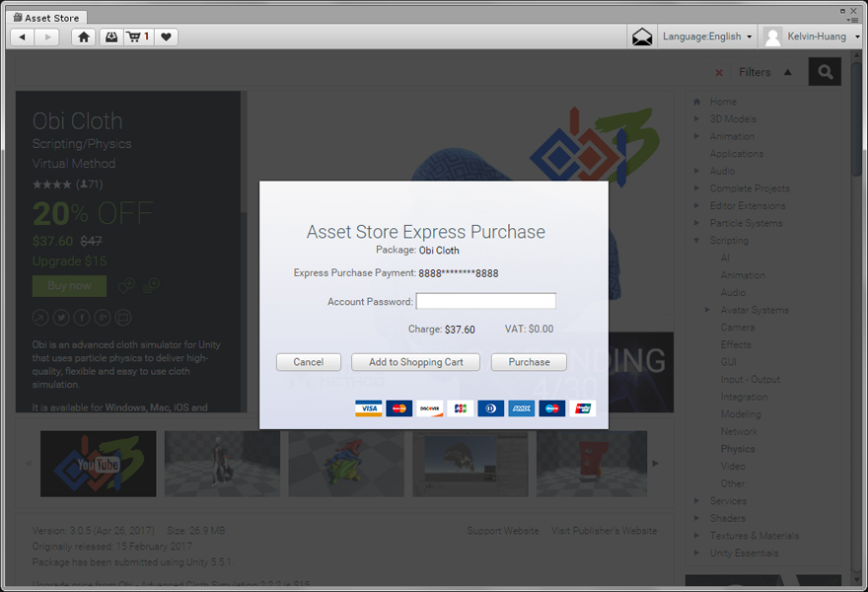868x592 pixels.
Task: Click the Diners Club card icon
Action: coord(490,408)
